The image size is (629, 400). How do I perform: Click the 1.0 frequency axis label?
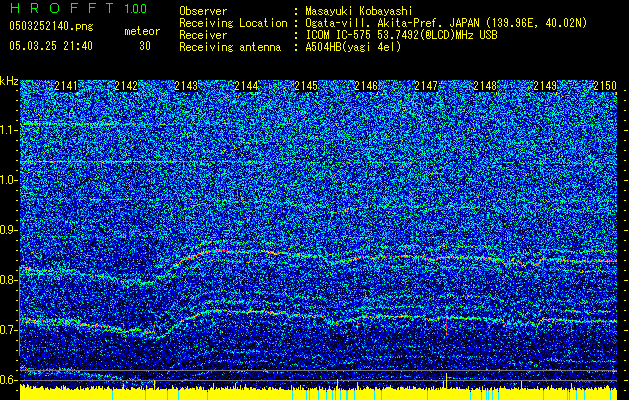9,180
